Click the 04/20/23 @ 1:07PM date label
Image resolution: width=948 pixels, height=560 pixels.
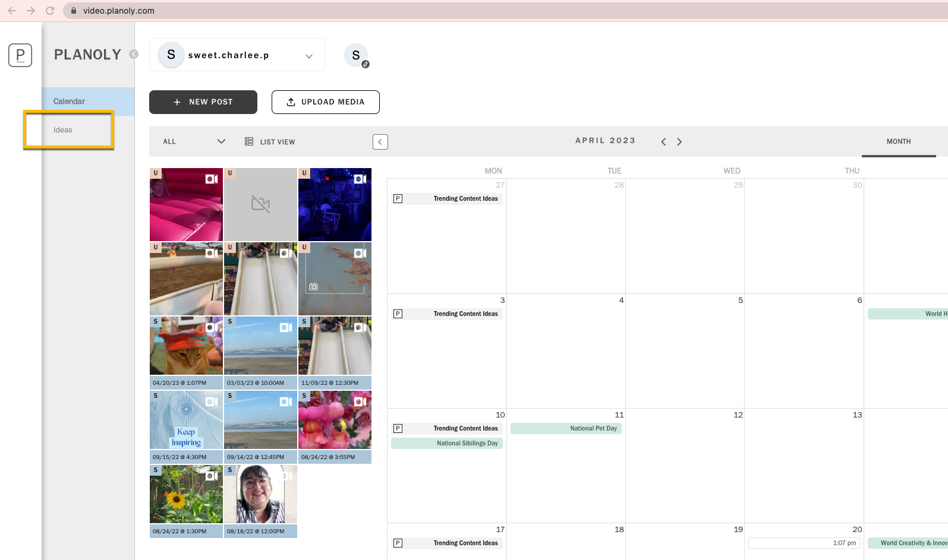(x=186, y=382)
